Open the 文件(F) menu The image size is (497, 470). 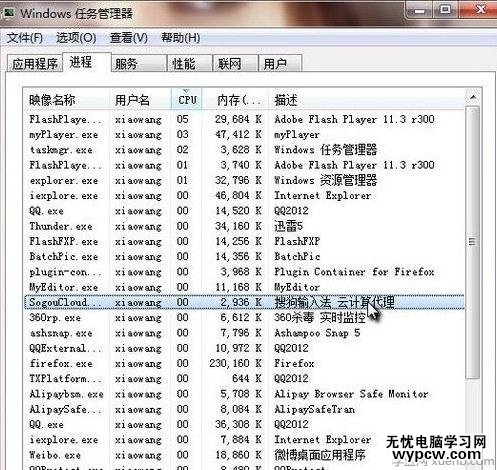coord(25,38)
